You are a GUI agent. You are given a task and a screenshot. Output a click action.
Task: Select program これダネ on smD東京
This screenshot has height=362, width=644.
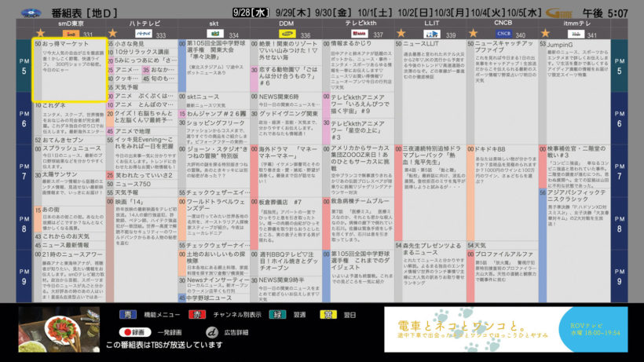[x=70, y=119]
